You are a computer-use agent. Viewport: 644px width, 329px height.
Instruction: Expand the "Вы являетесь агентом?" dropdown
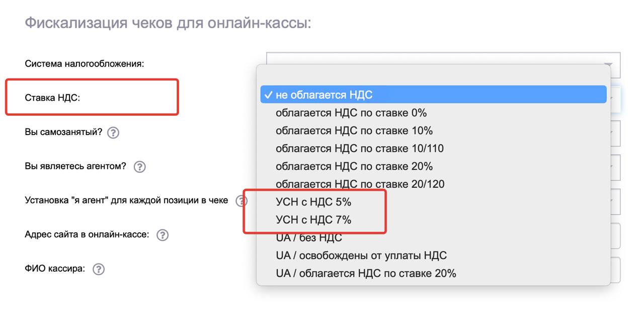coord(615,167)
